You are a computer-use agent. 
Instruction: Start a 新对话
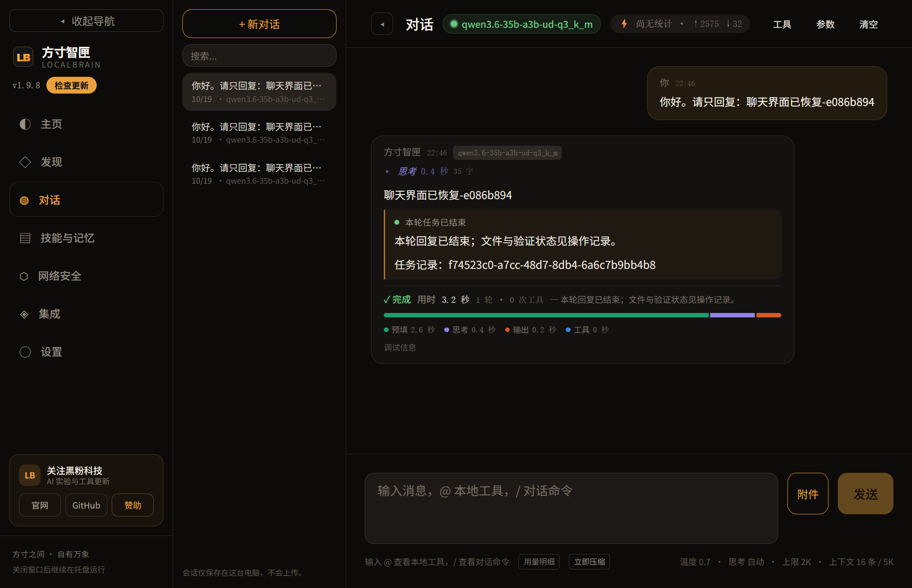(x=259, y=24)
